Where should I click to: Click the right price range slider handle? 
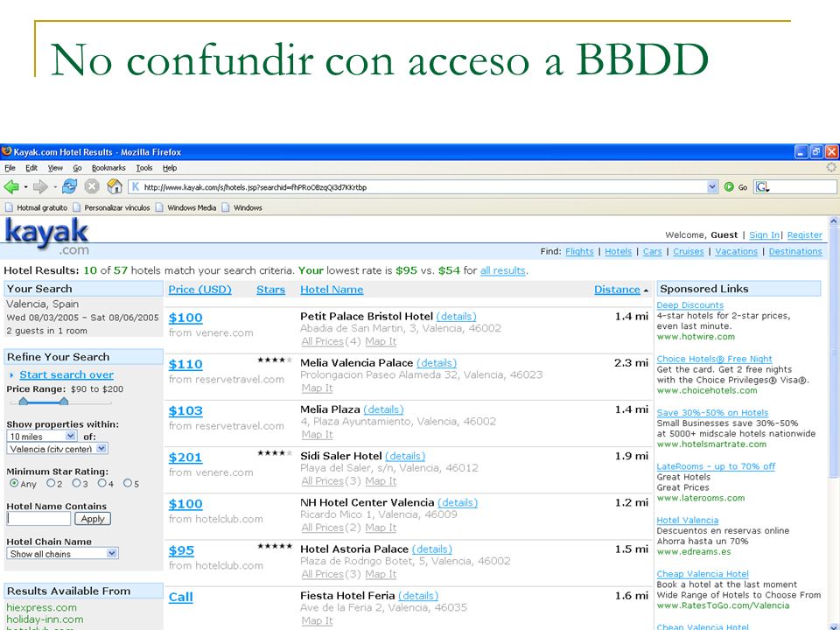coord(64,402)
